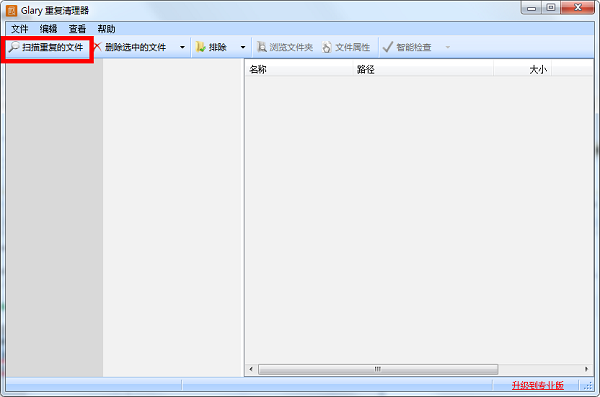The image size is (600, 397).
Task: Sort by the 大小 column header
Action: (x=522, y=69)
